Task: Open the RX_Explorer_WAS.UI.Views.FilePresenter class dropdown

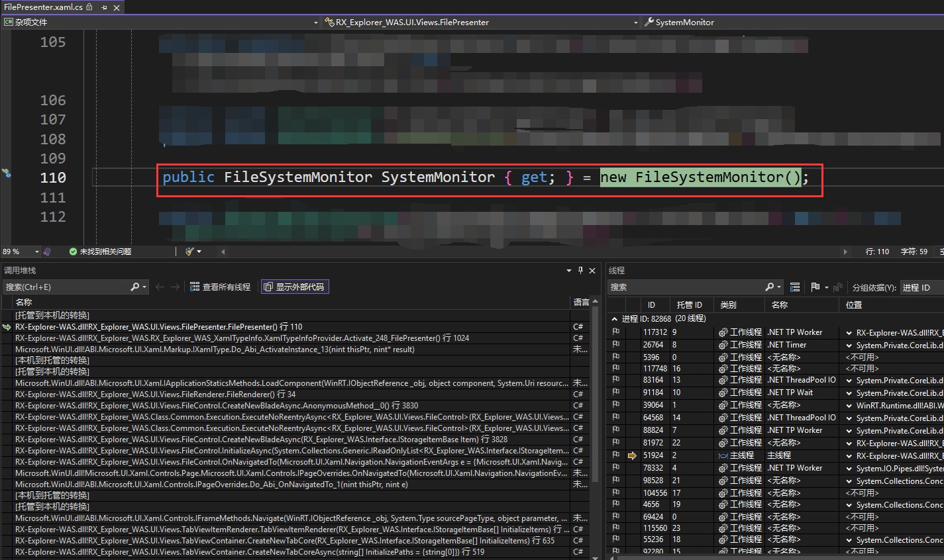Action: [x=635, y=22]
